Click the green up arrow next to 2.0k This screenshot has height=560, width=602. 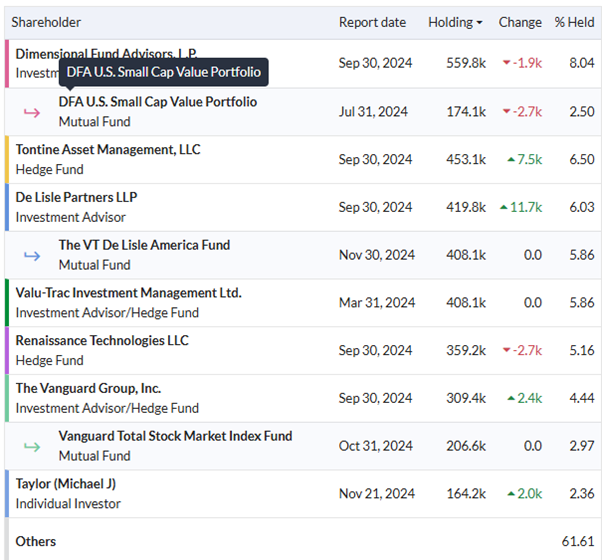(x=511, y=494)
